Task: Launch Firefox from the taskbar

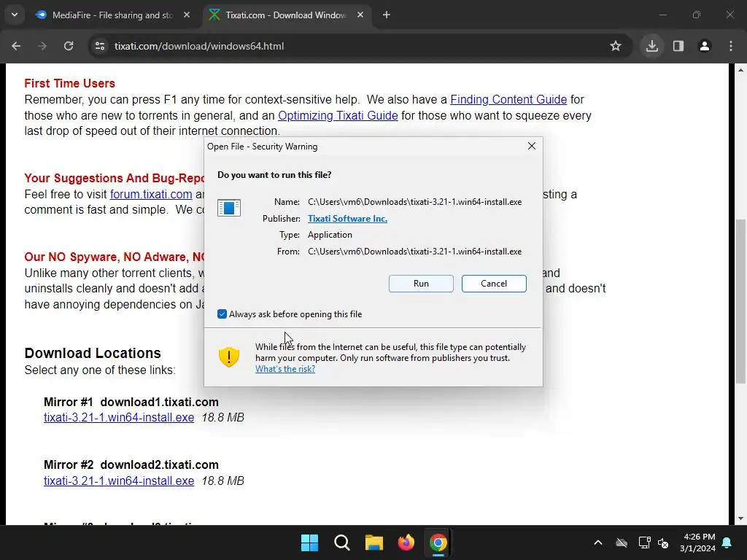Action: coord(406,542)
